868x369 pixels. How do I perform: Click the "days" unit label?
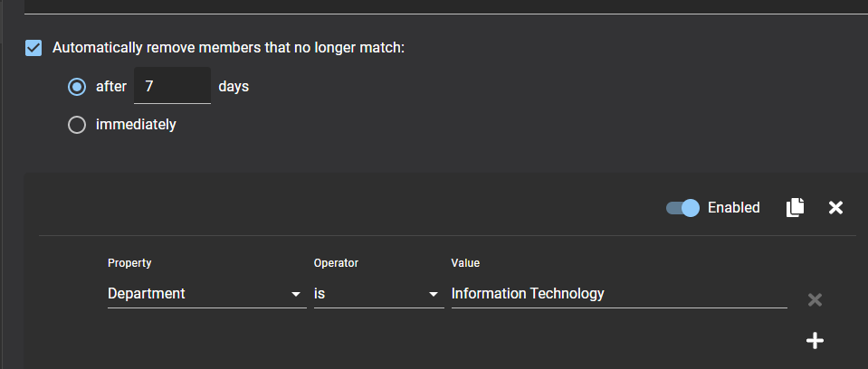point(234,88)
